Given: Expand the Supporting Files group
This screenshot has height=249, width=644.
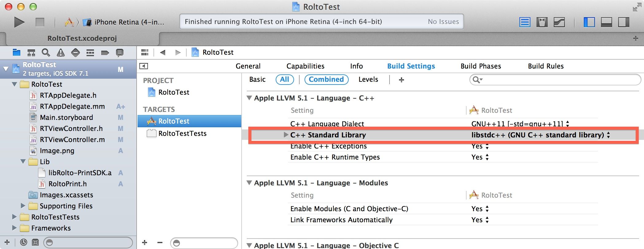Looking at the screenshot, I should 23,206.
